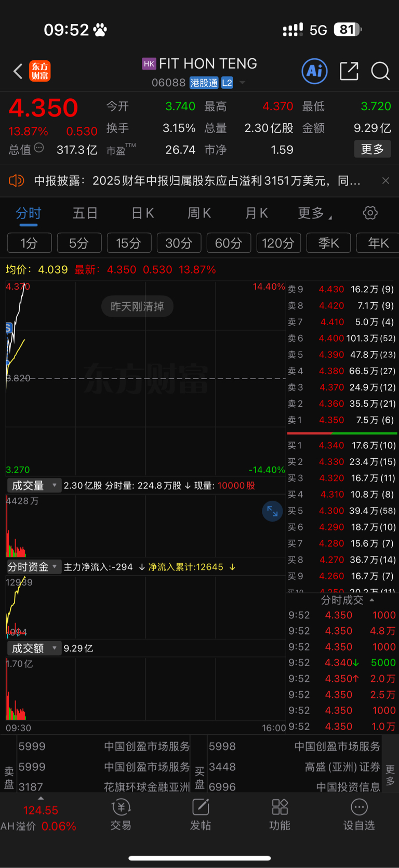Image resolution: width=399 pixels, height=868 pixels.
Task: Select the 5分 interval button
Action: tap(79, 243)
